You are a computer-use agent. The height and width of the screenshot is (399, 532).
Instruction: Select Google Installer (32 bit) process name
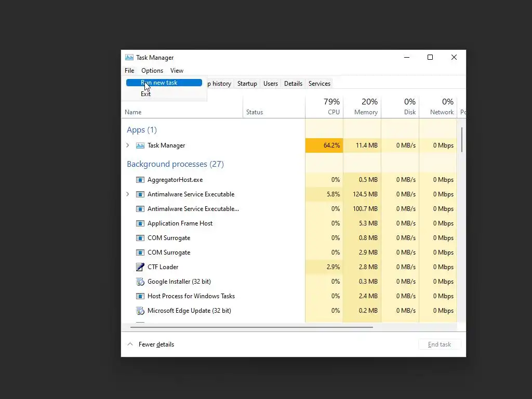tap(179, 282)
